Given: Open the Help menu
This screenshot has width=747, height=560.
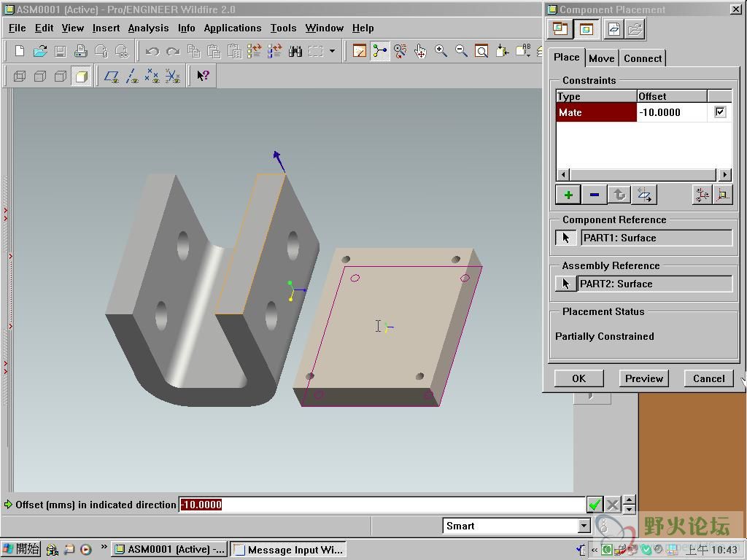Looking at the screenshot, I should (x=363, y=28).
